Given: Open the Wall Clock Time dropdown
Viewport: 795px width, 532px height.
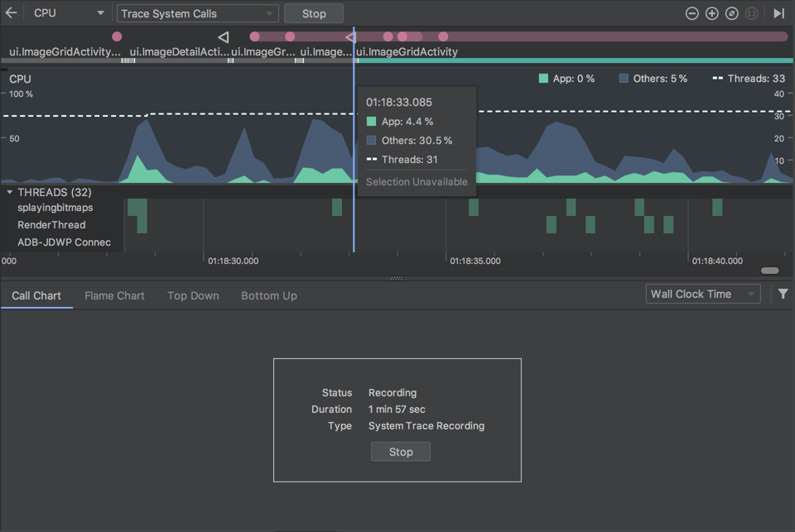Looking at the screenshot, I should [x=702, y=294].
